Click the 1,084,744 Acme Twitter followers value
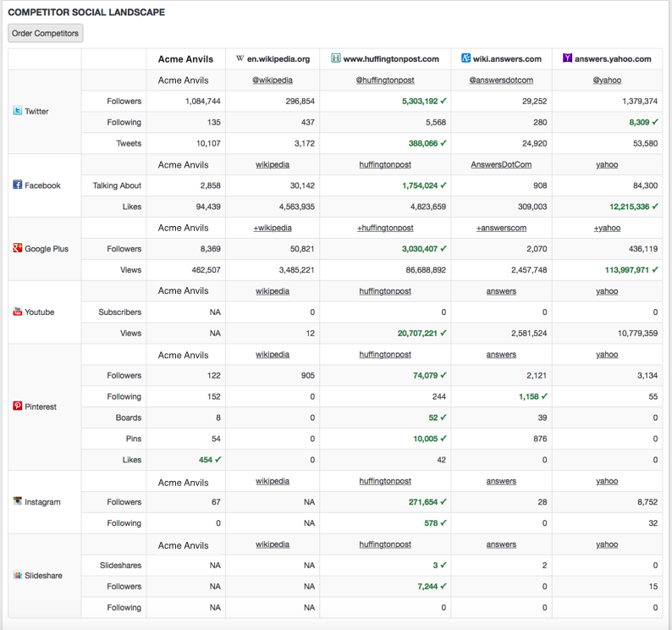The image size is (672, 630). tap(203, 102)
